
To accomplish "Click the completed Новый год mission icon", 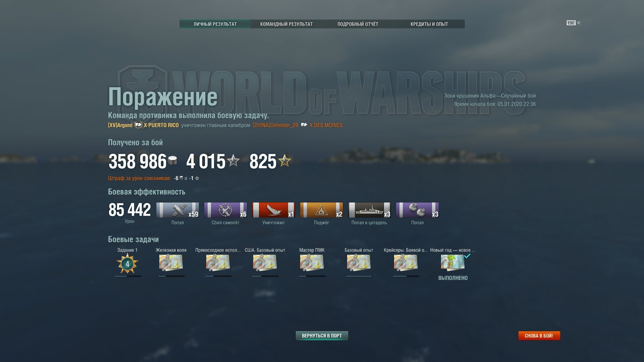I will coord(453,262).
